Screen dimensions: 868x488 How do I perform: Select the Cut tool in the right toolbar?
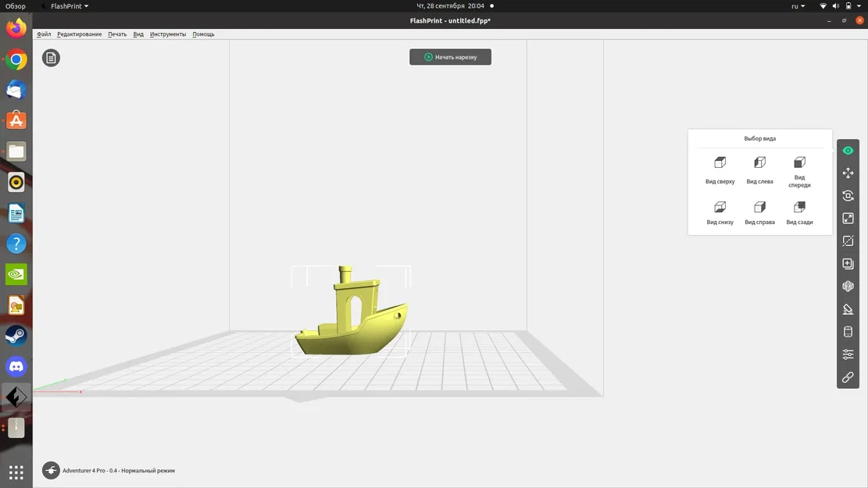(848, 240)
